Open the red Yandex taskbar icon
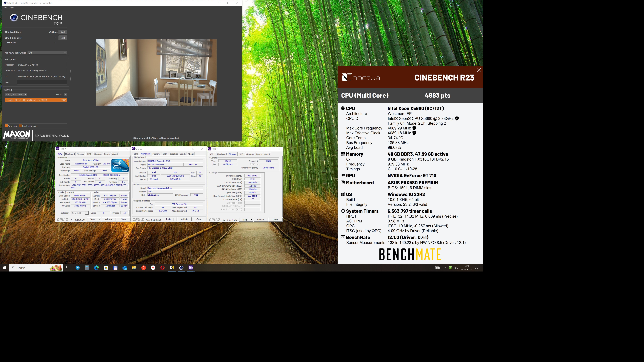 pos(144,268)
